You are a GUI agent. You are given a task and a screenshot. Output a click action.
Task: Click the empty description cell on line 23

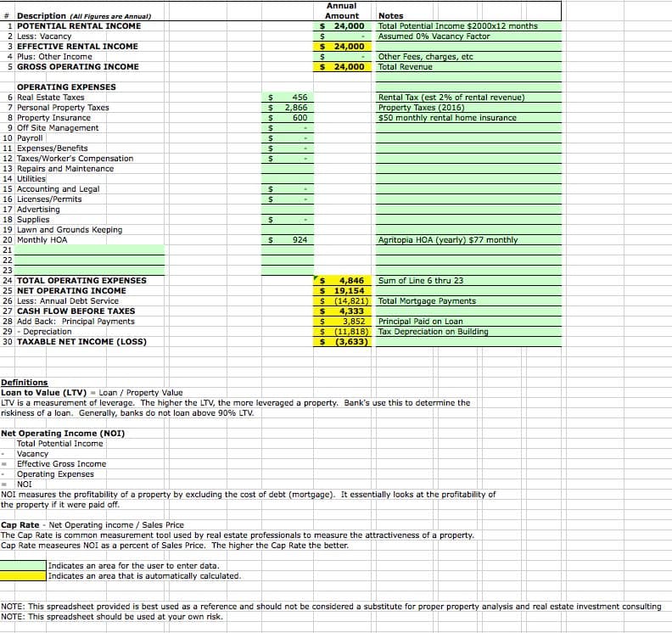90,271
